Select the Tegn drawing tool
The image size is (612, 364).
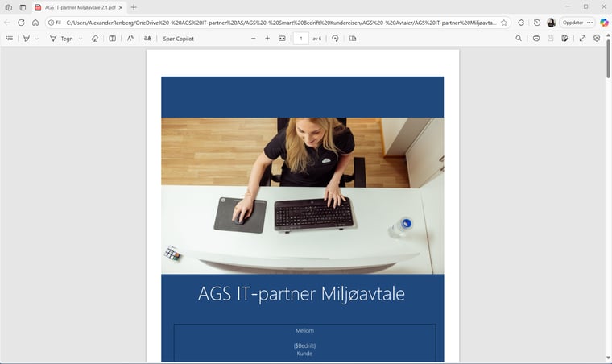(x=61, y=39)
